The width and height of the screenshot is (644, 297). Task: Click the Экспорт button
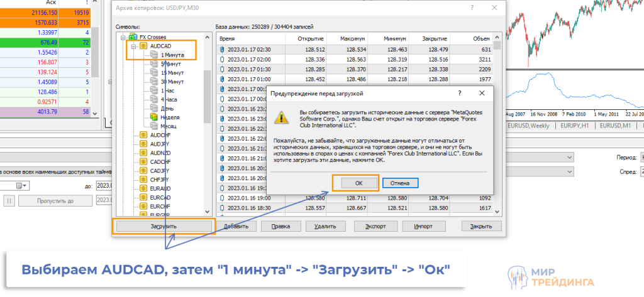tap(375, 226)
